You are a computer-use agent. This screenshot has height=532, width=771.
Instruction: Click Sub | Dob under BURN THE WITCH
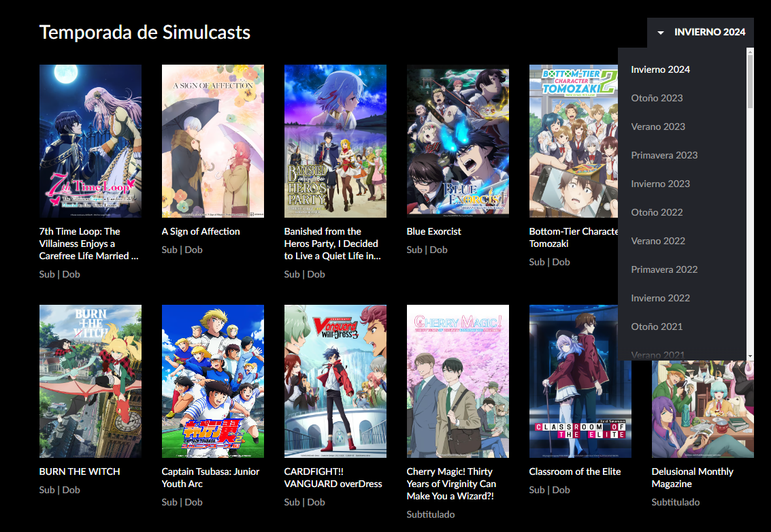point(59,490)
